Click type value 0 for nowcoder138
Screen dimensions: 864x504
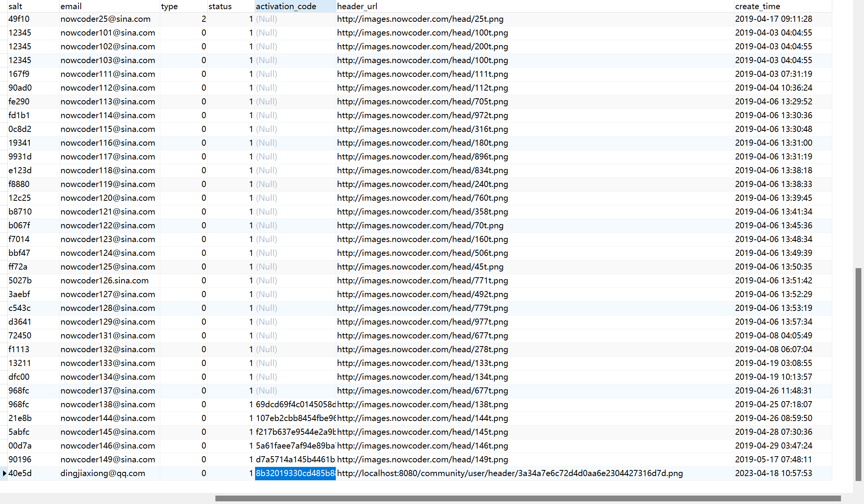pos(183,405)
